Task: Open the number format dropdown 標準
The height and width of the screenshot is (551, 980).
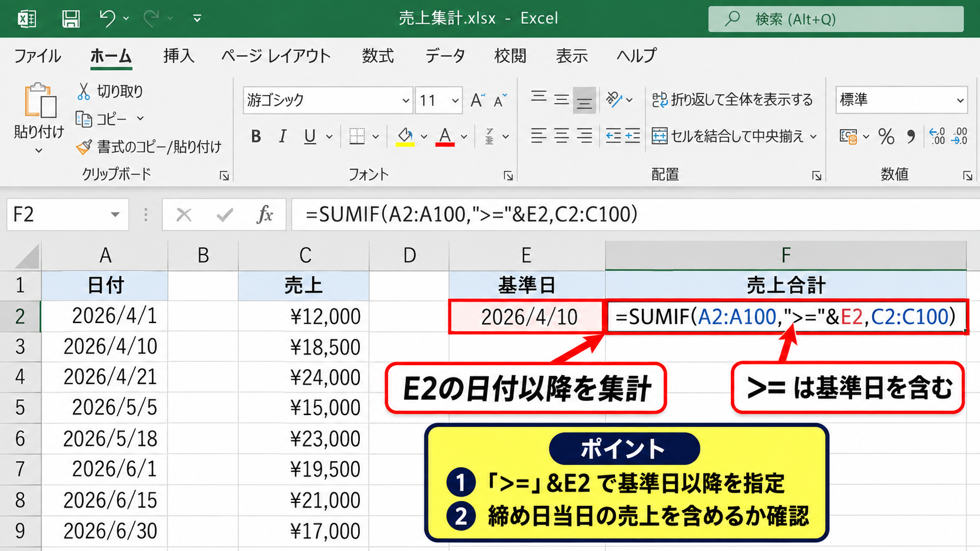Action: click(960, 100)
